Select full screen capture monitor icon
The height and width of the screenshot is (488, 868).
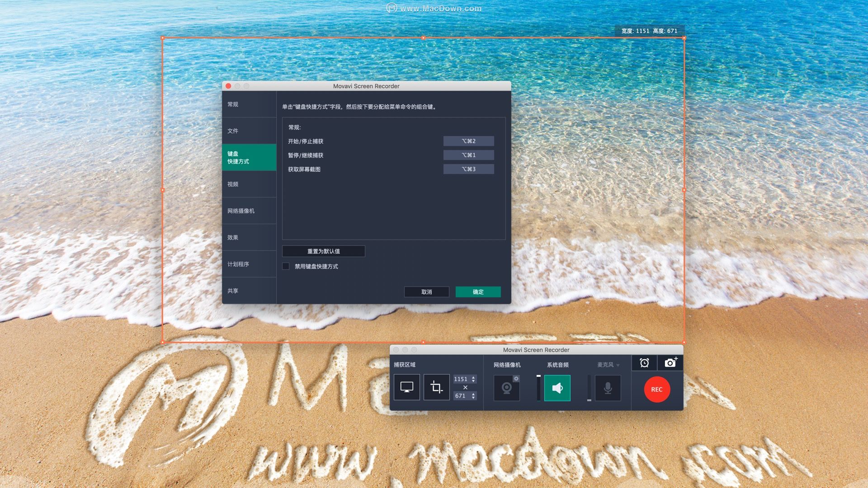406,387
